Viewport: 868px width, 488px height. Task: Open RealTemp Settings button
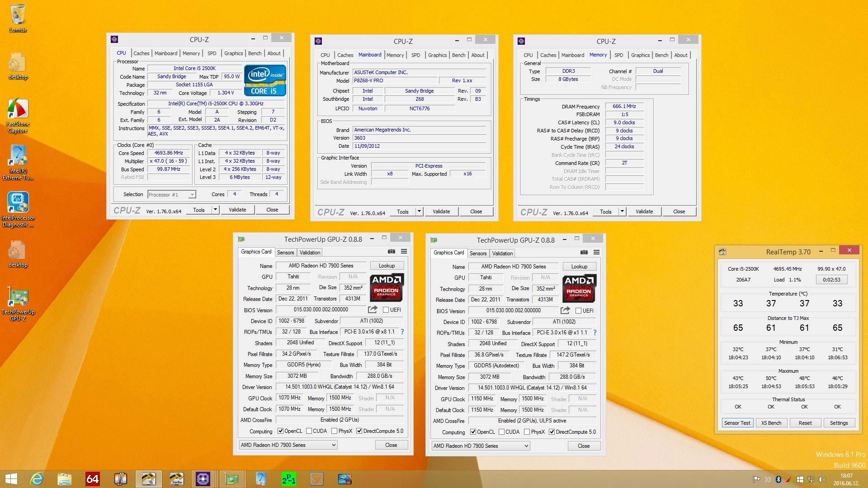[x=839, y=423]
